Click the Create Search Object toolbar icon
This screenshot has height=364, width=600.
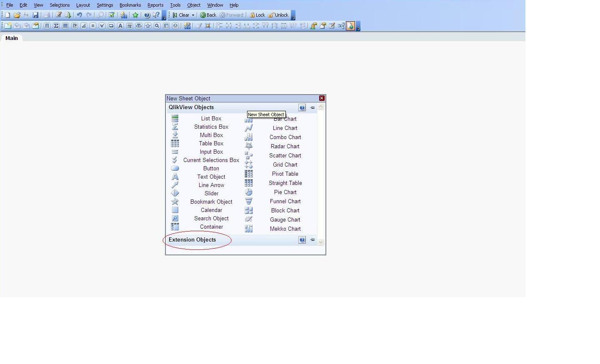pos(157,26)
